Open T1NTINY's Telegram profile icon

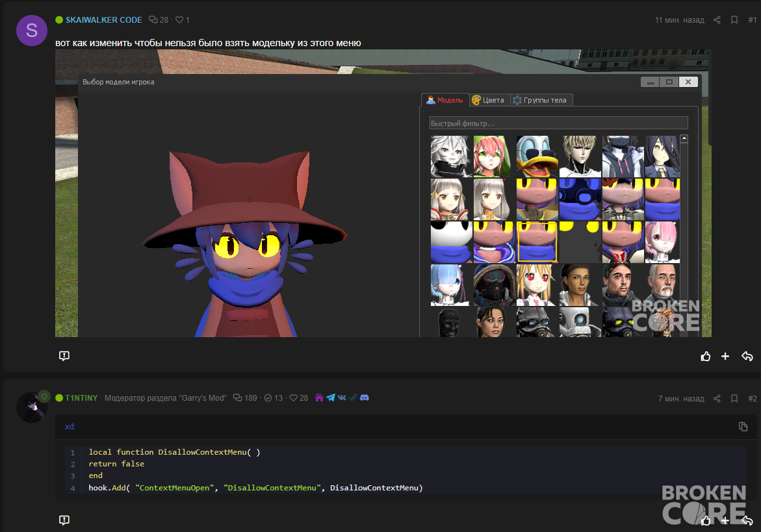[x=331, y=398]
